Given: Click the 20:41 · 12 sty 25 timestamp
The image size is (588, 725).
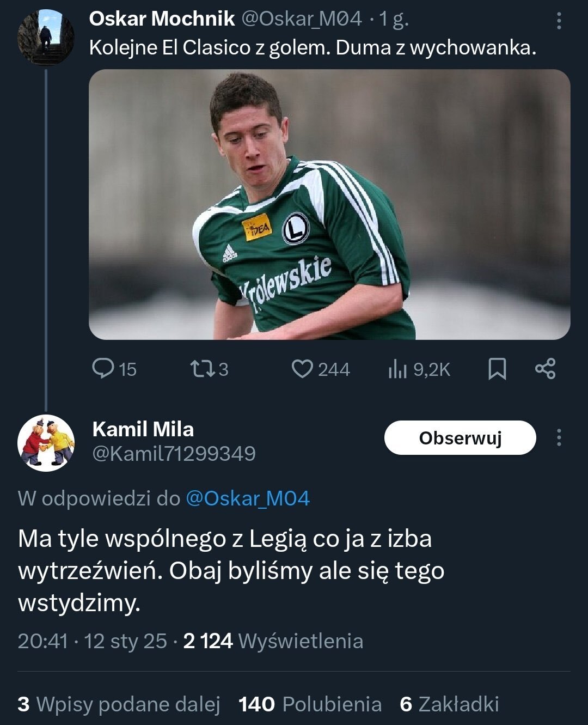Looking at the screenshot, I should [x=93, y=641].
